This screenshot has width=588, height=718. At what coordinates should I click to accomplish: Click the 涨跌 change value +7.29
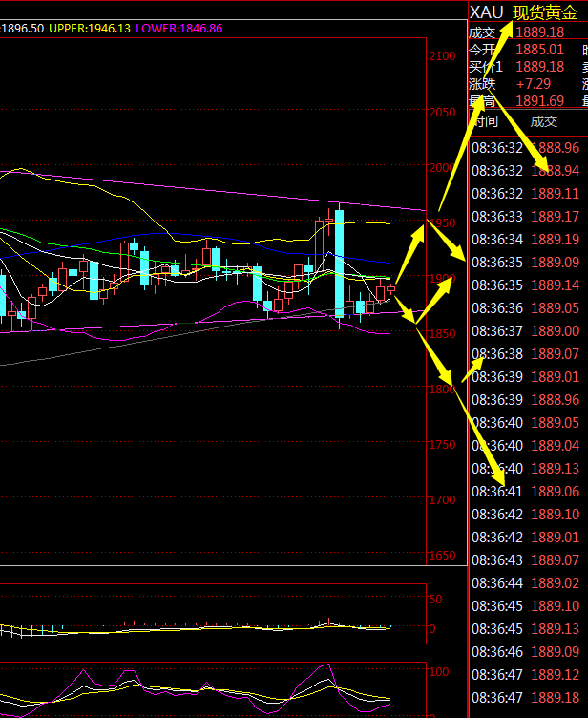533,84
